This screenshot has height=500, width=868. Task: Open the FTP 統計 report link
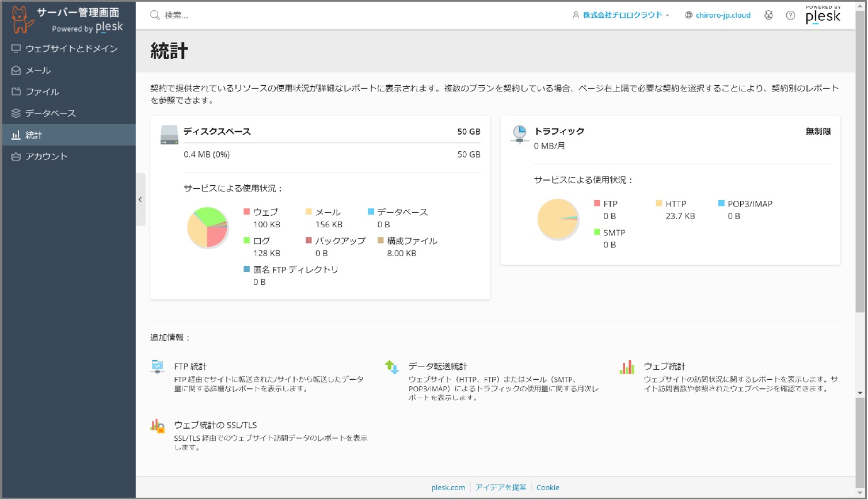pos(190,367)
